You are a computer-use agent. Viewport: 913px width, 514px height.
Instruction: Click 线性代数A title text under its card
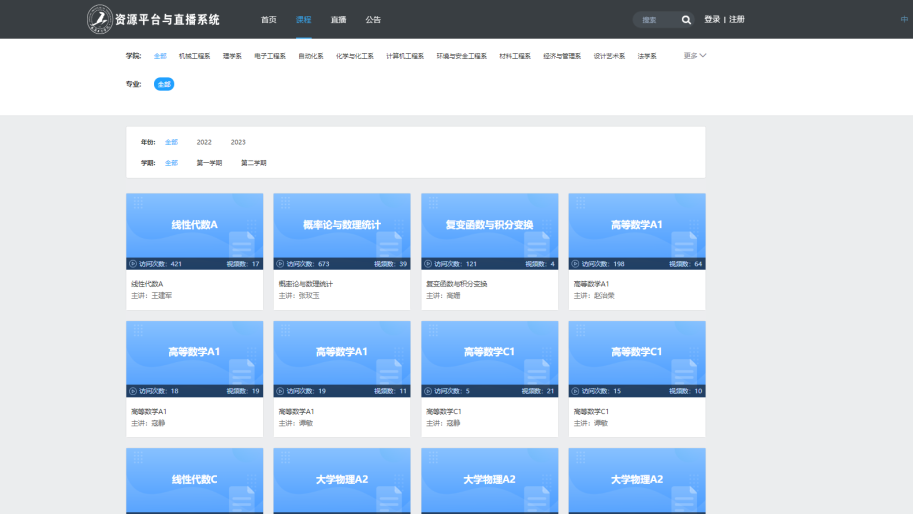(x=147, y=284)
